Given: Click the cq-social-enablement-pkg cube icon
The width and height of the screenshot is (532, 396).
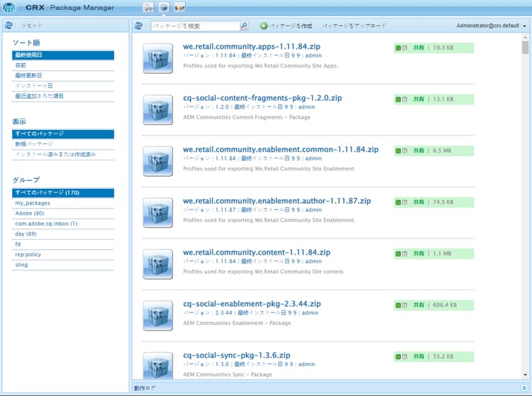Looking at the screenshot, I should point(157,316).
